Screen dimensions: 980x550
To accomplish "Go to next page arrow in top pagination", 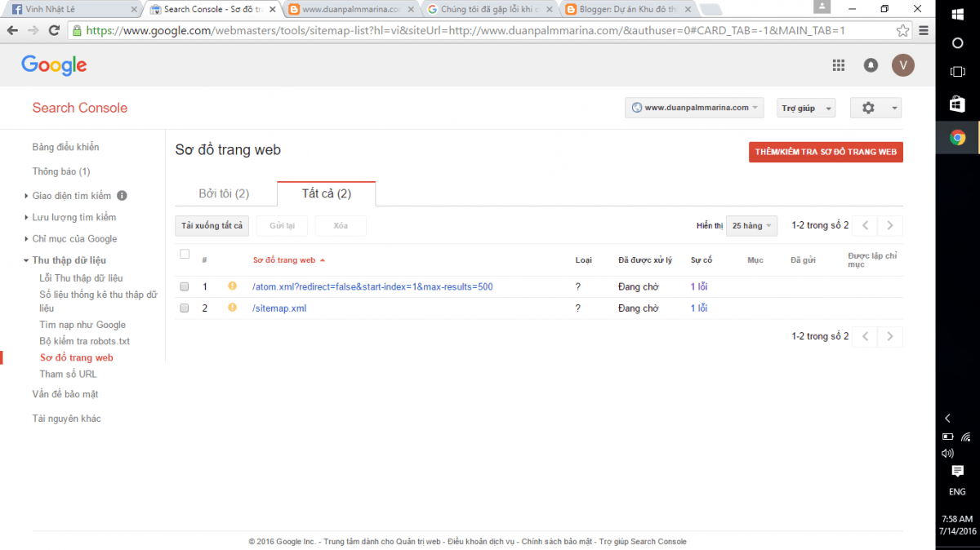I will 890,225.
